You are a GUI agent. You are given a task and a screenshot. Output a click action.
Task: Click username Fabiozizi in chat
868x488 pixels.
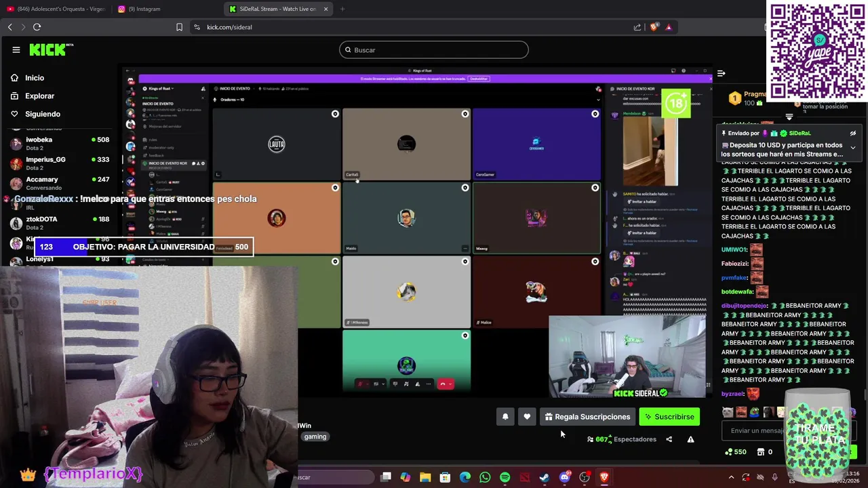click(x=734, y=264)
